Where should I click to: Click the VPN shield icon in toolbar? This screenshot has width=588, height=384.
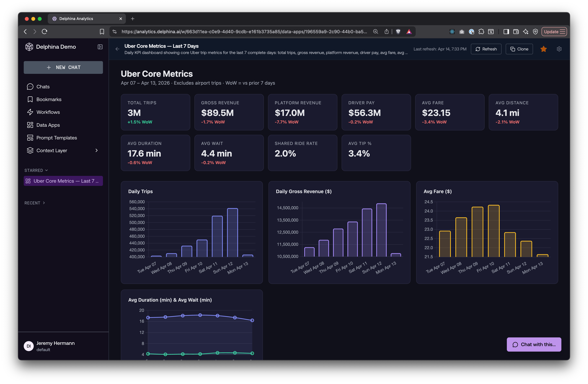coord(535,32)
